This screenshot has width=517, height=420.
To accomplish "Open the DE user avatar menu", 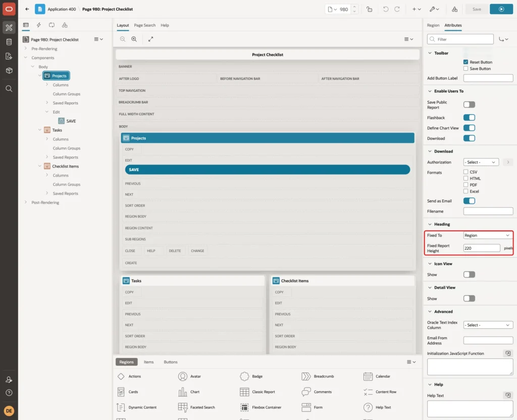I will [x=9, y=411].
